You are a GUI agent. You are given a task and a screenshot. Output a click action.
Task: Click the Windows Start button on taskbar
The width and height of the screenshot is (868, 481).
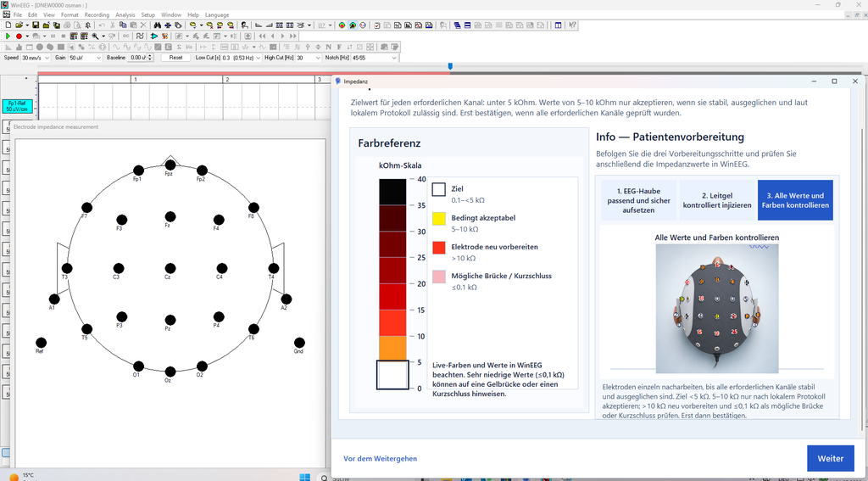click(x=305, y=477)
